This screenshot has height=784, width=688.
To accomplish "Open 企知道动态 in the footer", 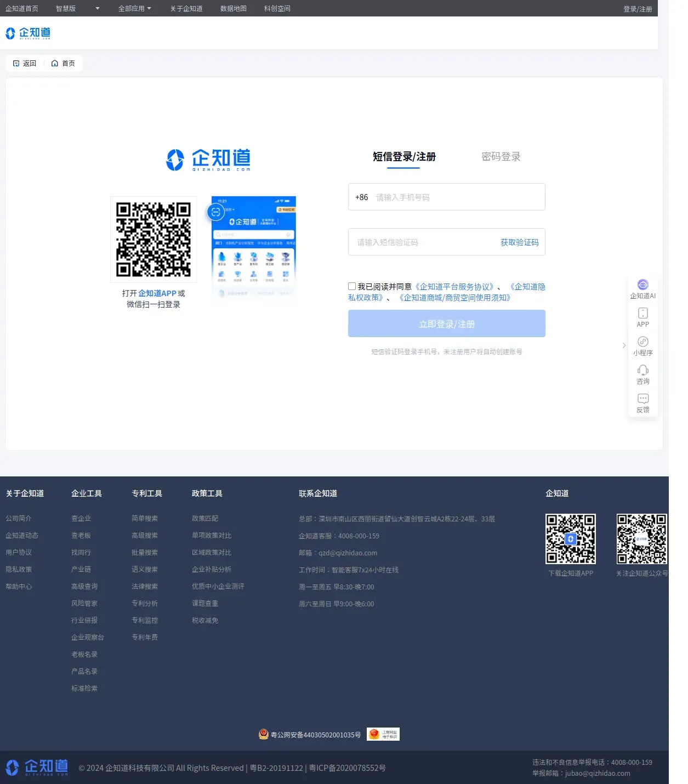I will pos(22,535).
